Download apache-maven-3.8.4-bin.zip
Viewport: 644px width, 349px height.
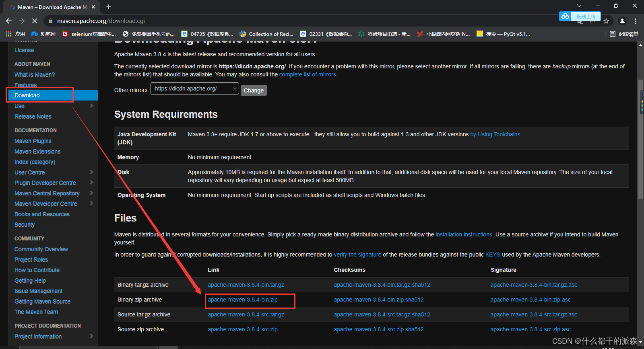tap(243, 300)
